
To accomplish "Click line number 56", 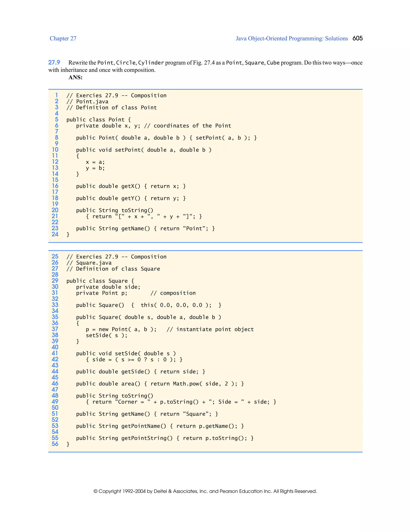I will point(55,444).
